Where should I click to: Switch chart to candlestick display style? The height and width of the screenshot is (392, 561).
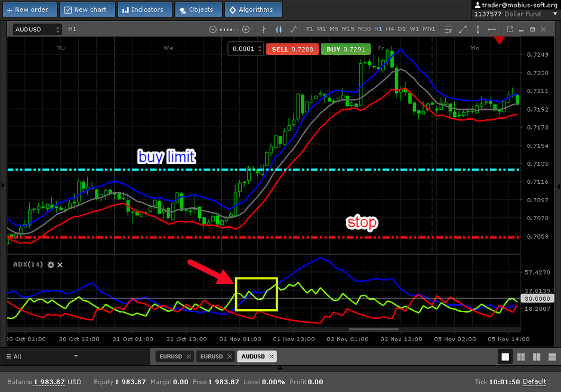click(279, 29)
